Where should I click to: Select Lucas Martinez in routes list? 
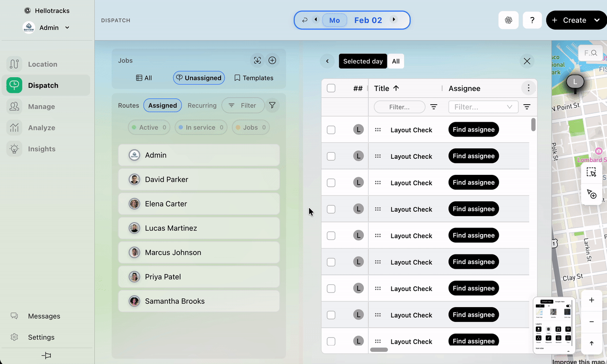[x=199, y=228]
